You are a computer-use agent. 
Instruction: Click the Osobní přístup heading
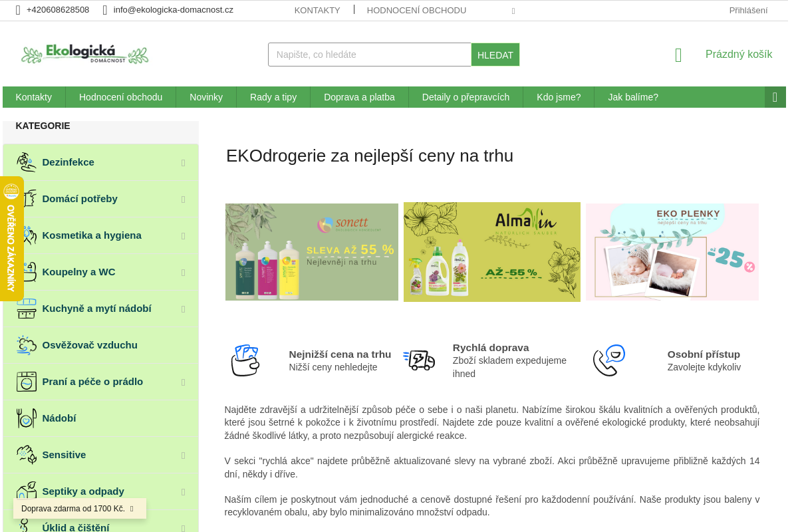pos(704,354)
